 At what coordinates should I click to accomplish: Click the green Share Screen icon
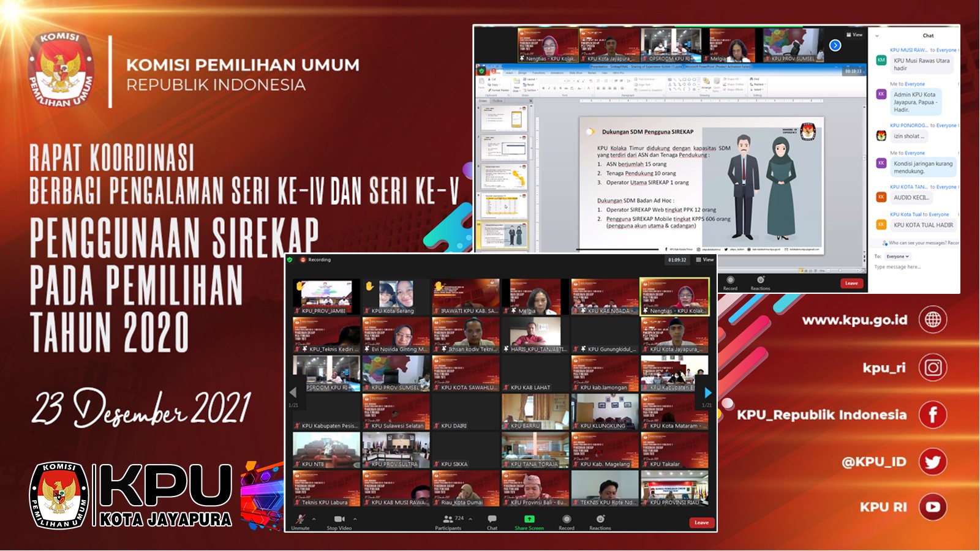pos(529,519)
